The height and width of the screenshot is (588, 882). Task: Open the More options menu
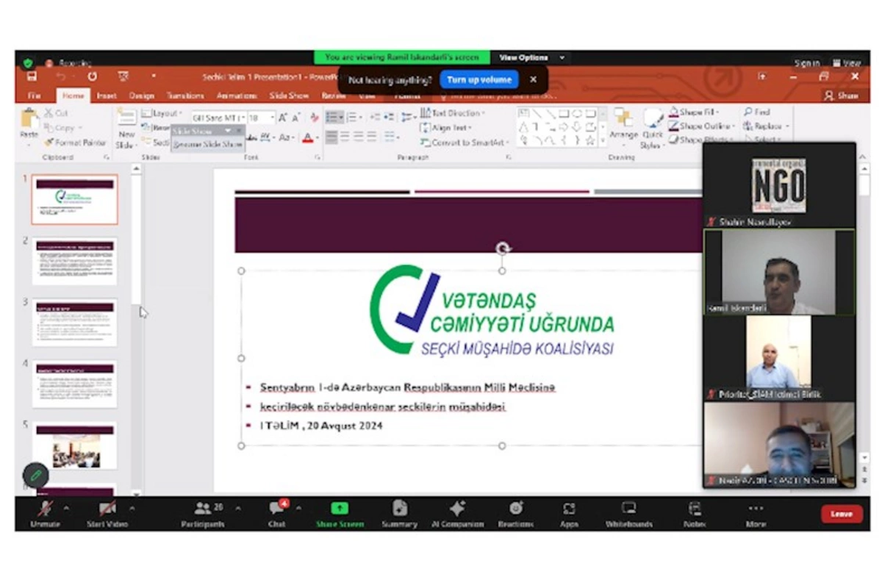[x=755, y=513]
